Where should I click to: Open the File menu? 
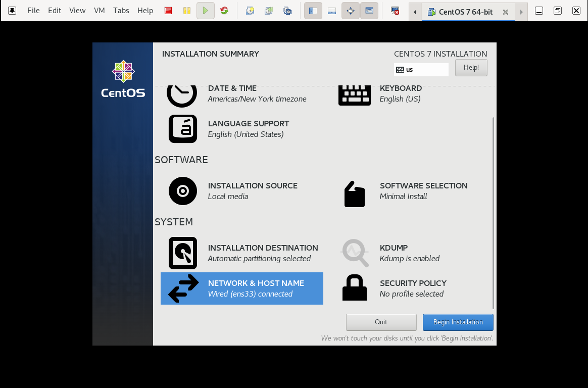(33, 11)
